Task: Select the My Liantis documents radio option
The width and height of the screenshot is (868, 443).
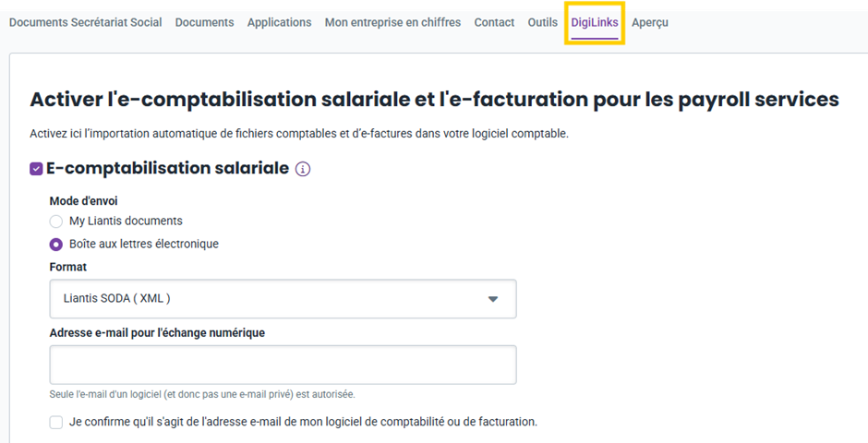Action: (x=56, y=221)
